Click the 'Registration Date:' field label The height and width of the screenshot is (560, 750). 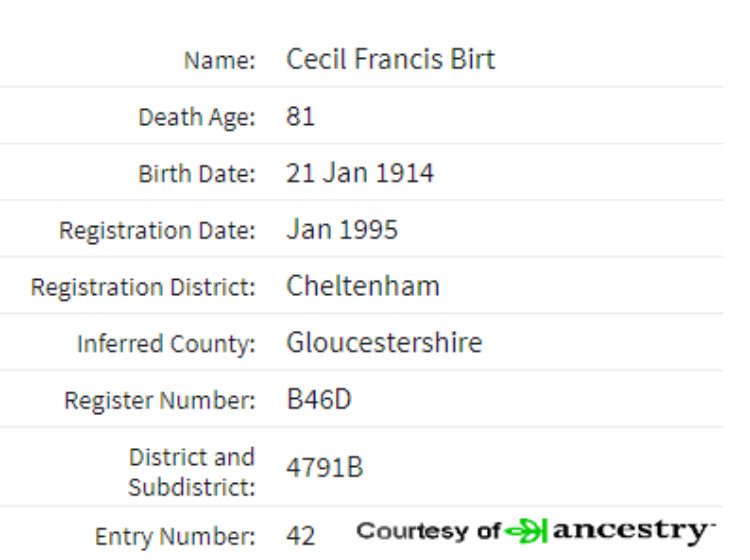point(157,231)
